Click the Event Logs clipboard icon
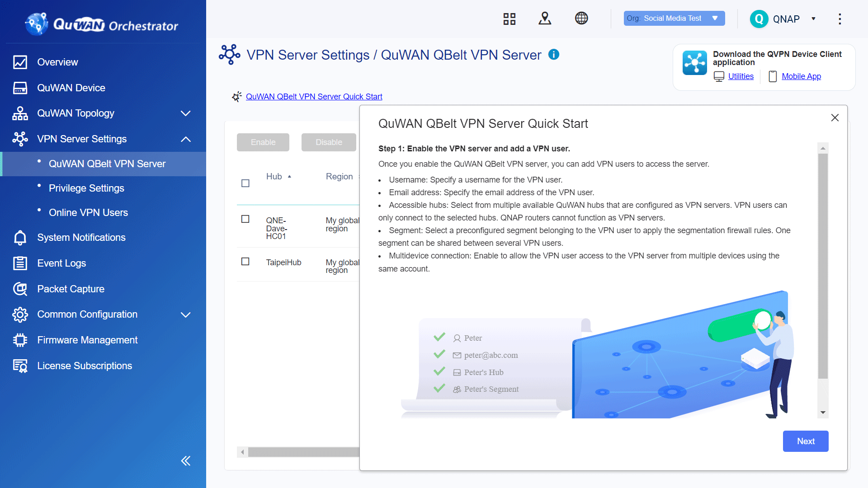868x488 pixels. click(x=20, y=263)
